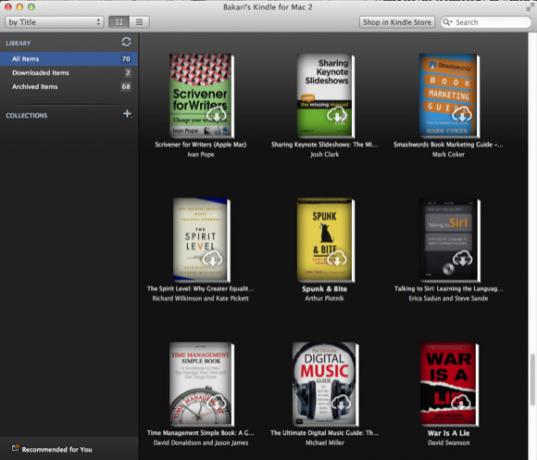Screen dimensions: 537x460
Task: Download The Spirit Level via cloud icon
Action: [212, 259]
